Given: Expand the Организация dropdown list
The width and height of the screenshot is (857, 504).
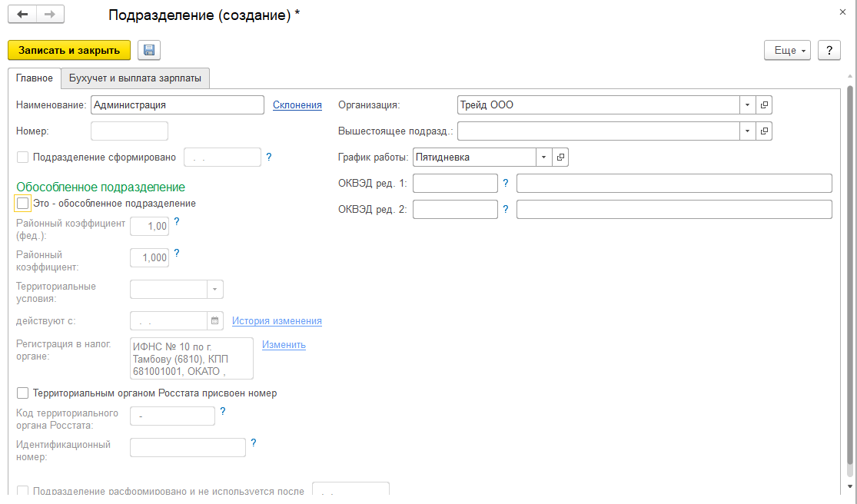Looking at the screenshot, I should (x=748, y=105).
